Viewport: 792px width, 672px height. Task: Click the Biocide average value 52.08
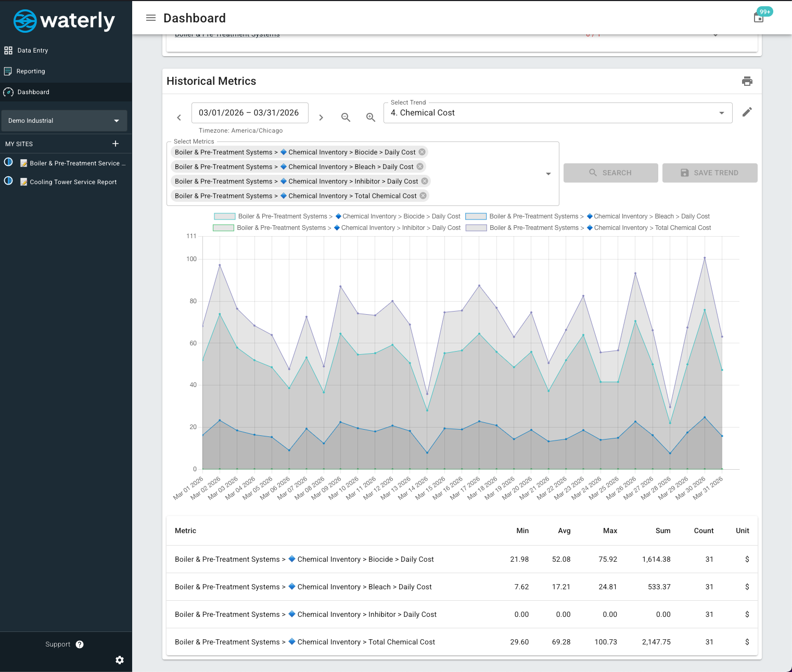click(561, 560)
